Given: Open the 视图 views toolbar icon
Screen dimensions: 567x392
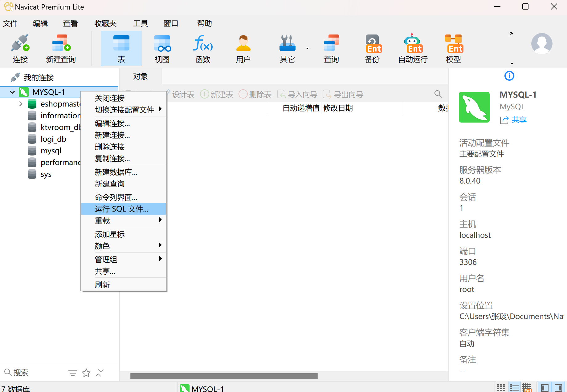Looking at the screenshot, I should pos(162,49).
